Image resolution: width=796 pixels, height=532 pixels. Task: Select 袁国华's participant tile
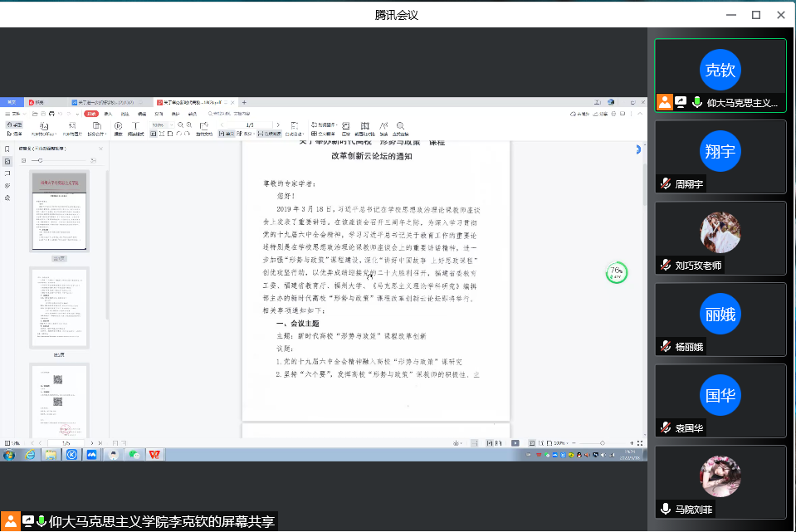(720, 403)
